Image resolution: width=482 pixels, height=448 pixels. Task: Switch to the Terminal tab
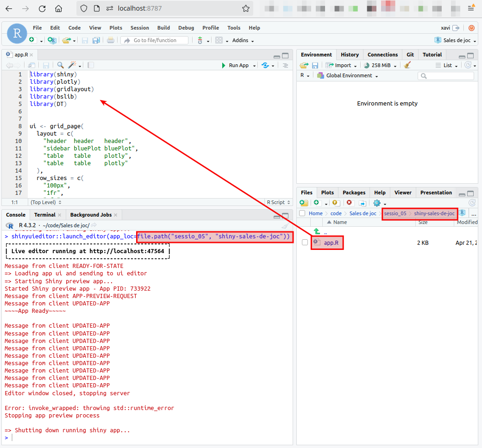pos(44,215)
